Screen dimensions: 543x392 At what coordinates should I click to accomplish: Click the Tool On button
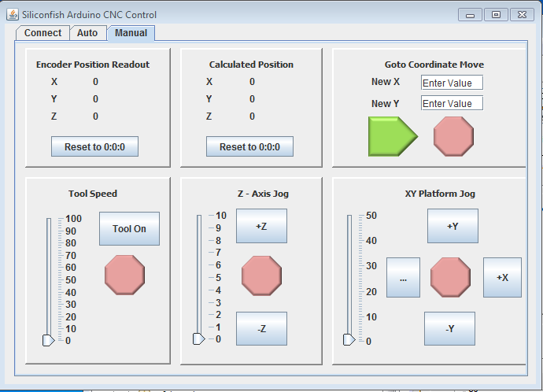coord(129,229)
